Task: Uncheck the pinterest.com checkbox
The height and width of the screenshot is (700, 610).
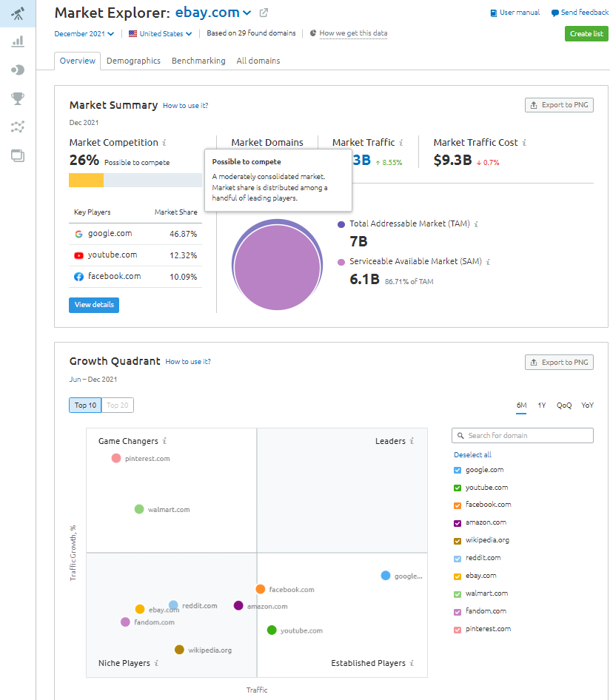Action: pos(457,630)
